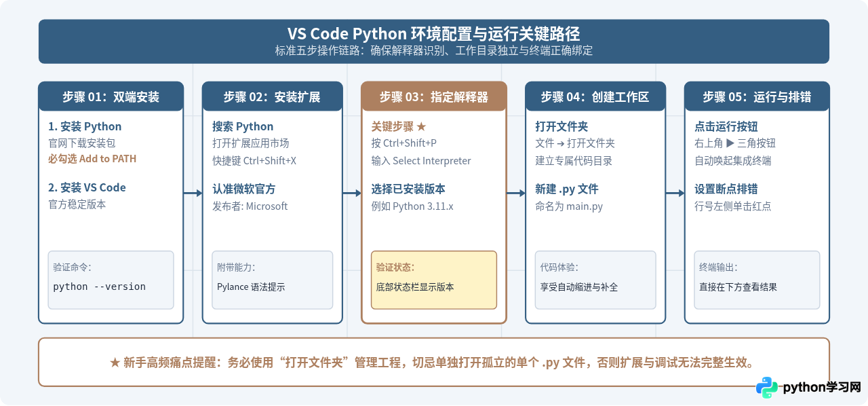The image size is (868, 406).
Task: Select the '步骤 03：指定解释器' header
Action: (x=434, y=97)
